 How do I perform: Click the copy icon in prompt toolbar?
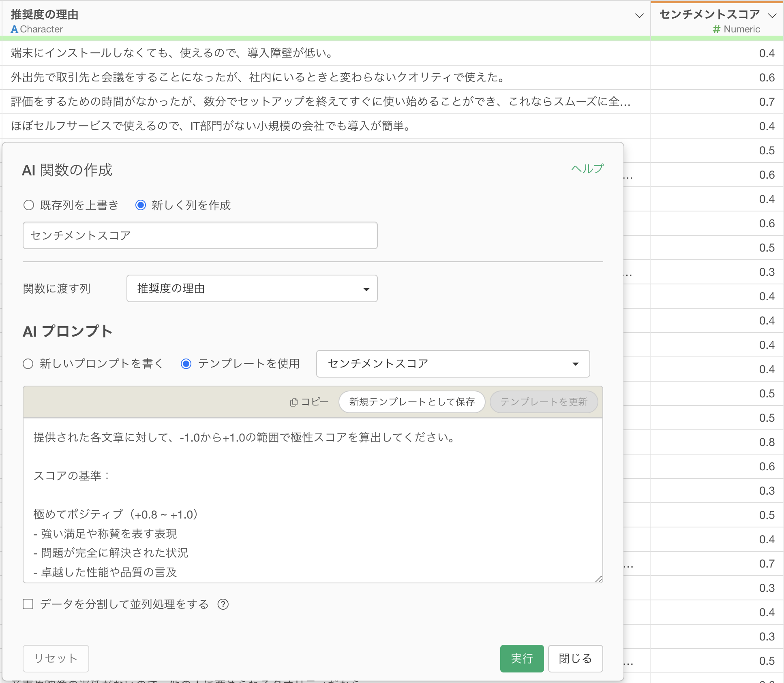click(x=294, y=402)
